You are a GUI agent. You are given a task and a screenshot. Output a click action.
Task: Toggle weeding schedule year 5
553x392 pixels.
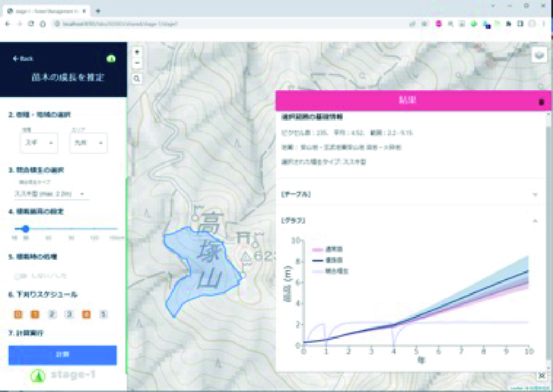pos(103,314)
